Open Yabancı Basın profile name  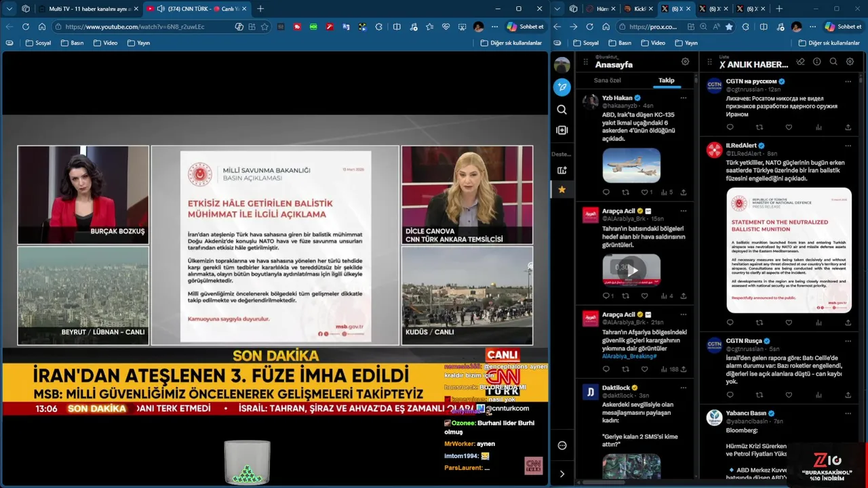(x=746, y=413)
